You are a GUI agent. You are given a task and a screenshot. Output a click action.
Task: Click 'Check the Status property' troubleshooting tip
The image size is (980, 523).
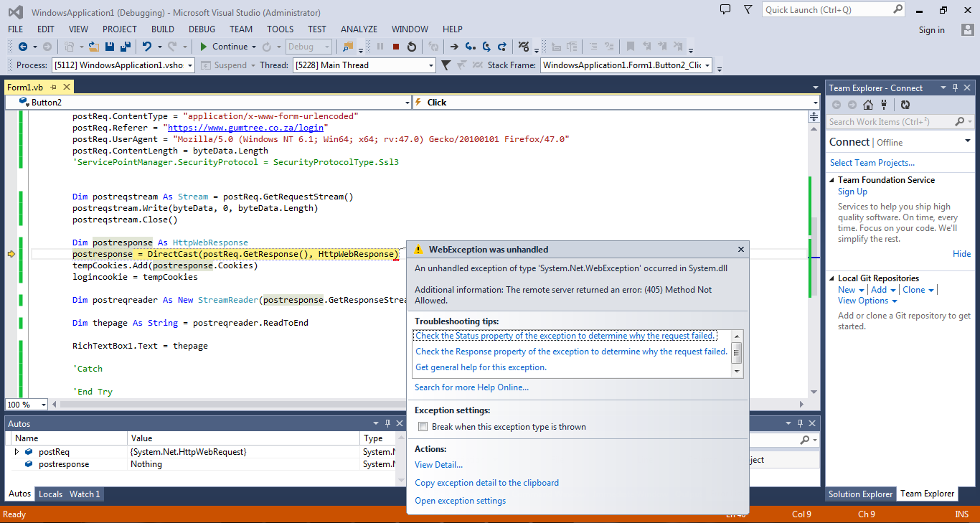[565, 336]
